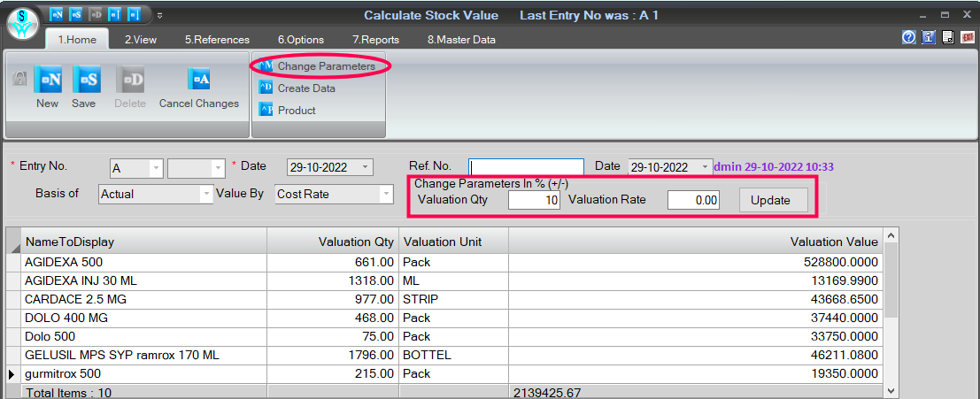980x399 pixels.
Task: Click the padlock icon beside New
Action: pos(20,79)
